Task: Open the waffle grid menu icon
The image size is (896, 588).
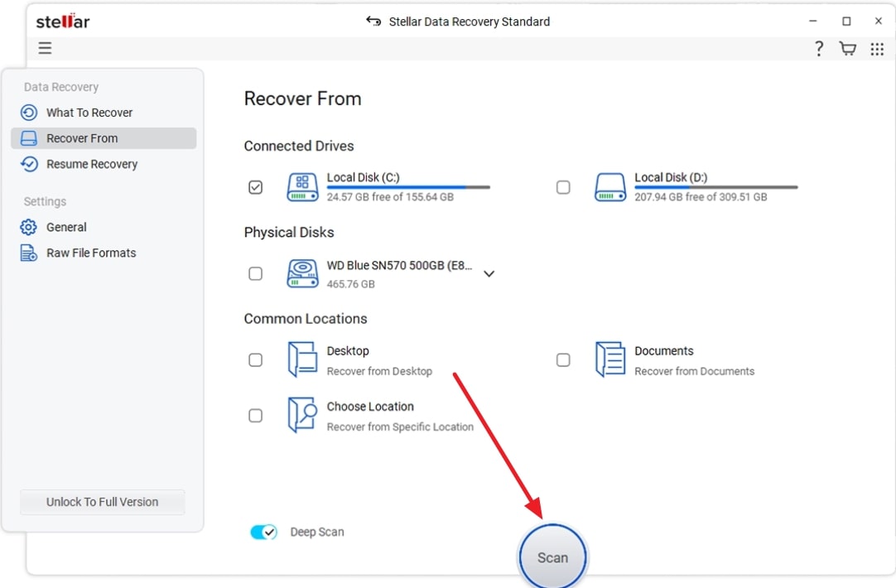Action: [877, 48]
